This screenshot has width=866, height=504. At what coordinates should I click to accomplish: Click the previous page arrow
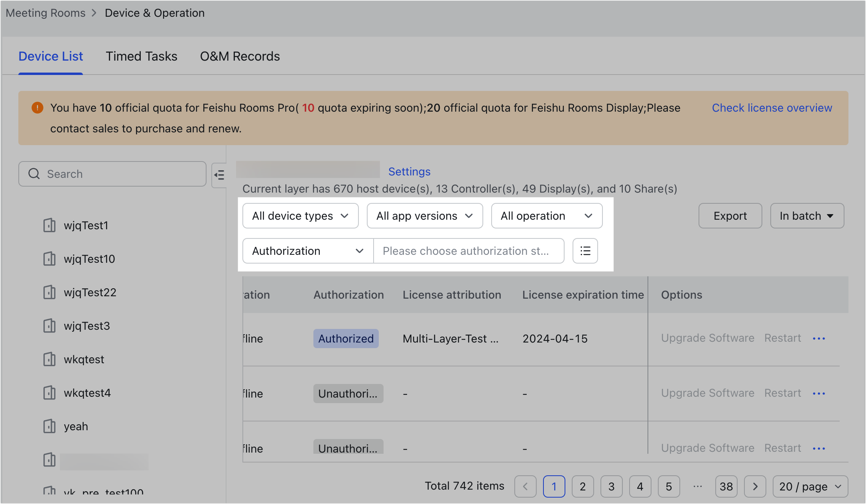point(525,486)
